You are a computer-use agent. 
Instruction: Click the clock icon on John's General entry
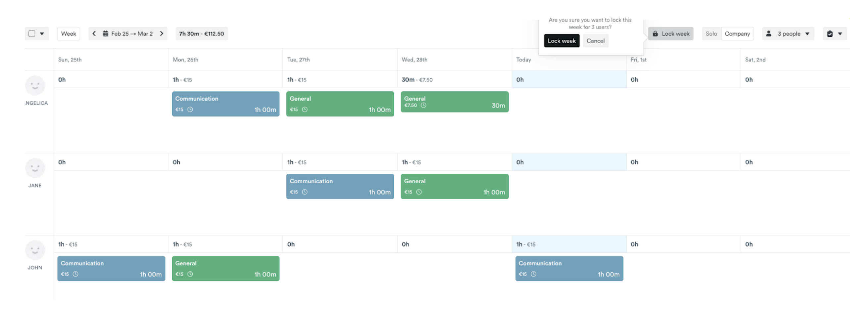click(190, 274)
